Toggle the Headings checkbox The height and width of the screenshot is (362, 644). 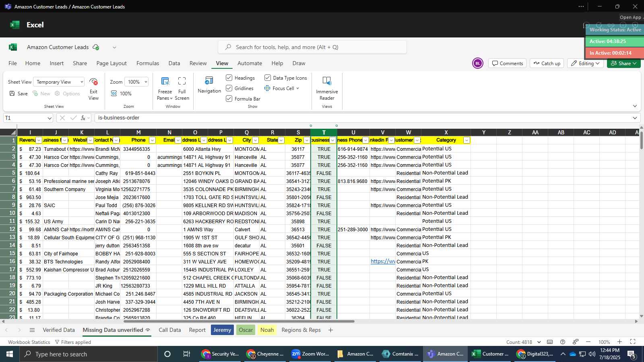(229, 78)
